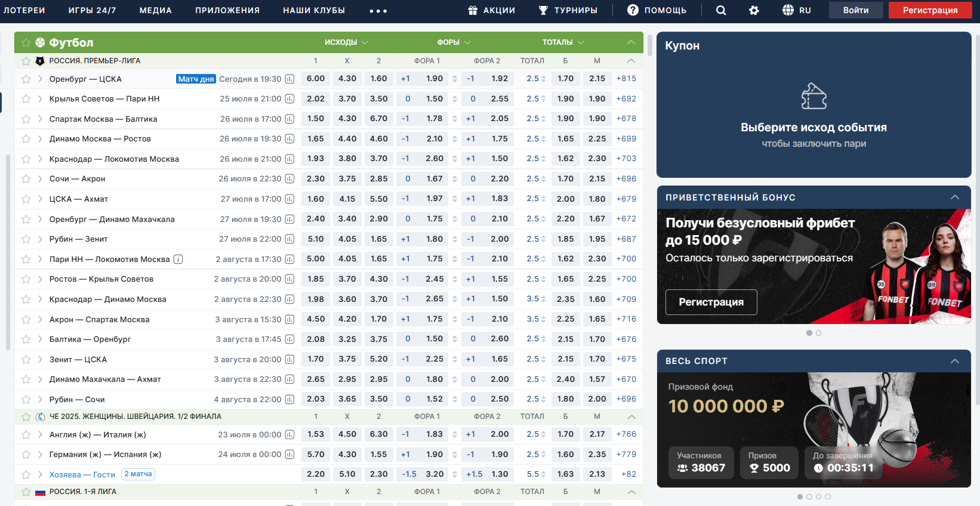
Task: Open the Лотереи menu
Action: coord(24,10)
